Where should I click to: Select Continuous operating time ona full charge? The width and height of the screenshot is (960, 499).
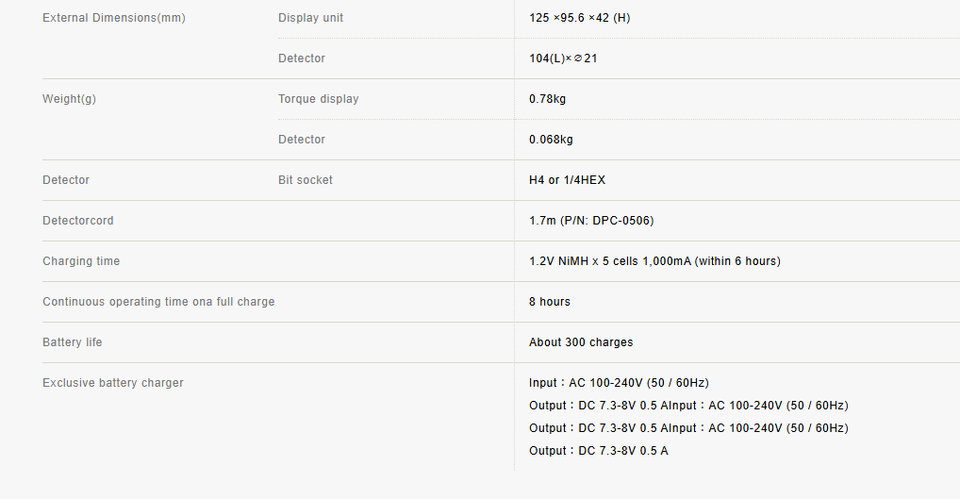159,301
